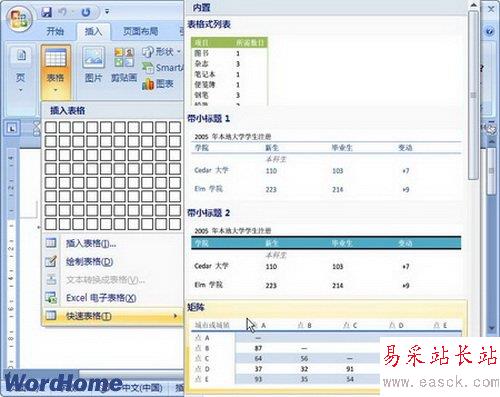Image resolution: width=500 pixels, height=397 pixels.
Task: Open Word help question icon
Action: [x=490, y=31]
